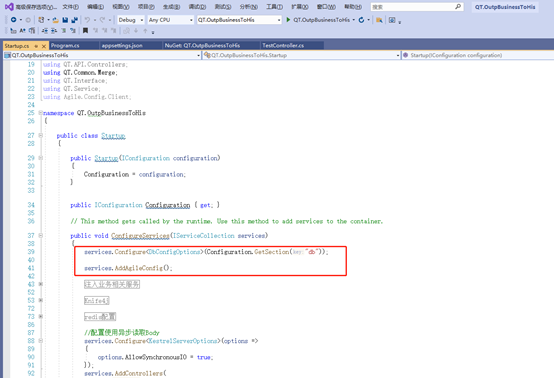Click the Live Share screen icon on toolbar

[392, 20]
